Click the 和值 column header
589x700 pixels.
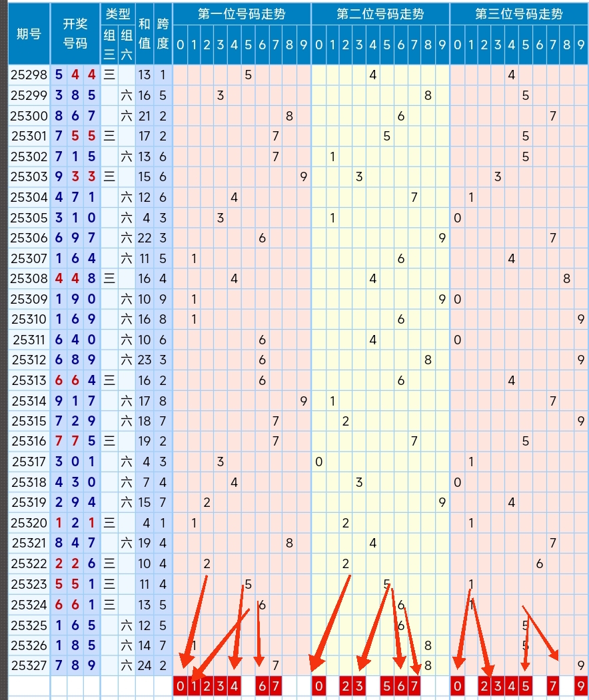click(144, 33)
